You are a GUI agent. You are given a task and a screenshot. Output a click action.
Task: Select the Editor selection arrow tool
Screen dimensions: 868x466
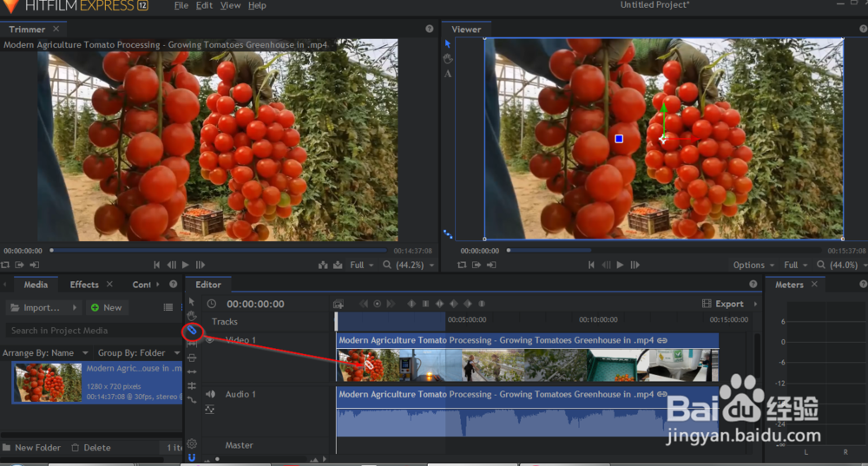192,302
